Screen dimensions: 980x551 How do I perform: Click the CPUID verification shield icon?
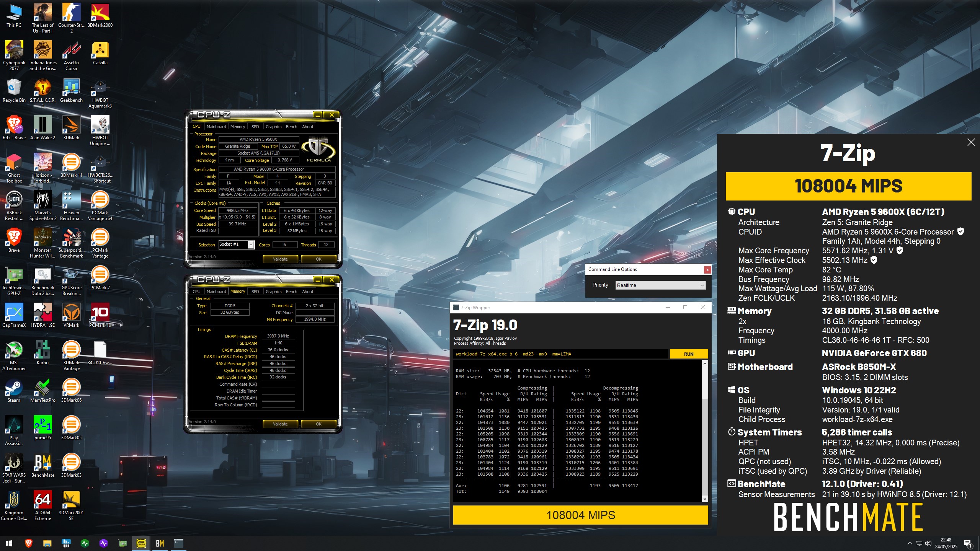coord(960,231)
